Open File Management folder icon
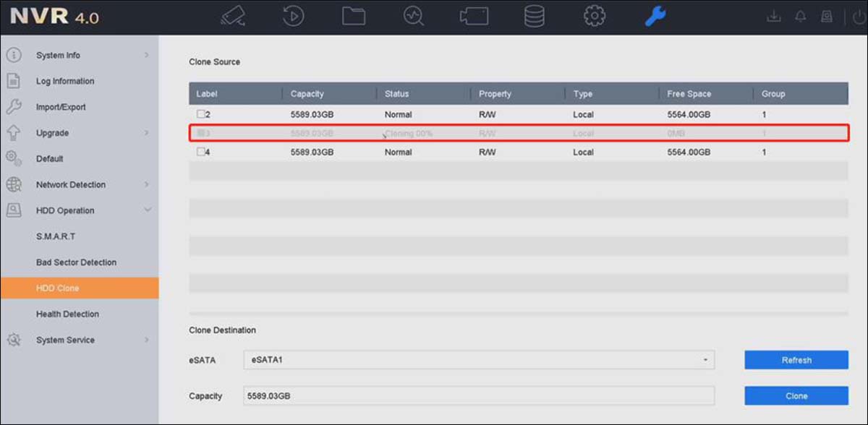 pyautogui.click(x=353, y=15)
